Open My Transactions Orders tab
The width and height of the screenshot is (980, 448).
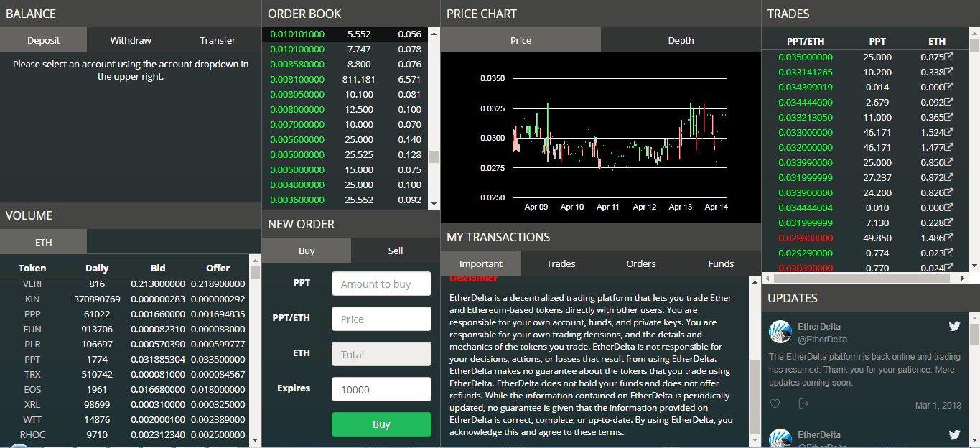click(641, 263)
